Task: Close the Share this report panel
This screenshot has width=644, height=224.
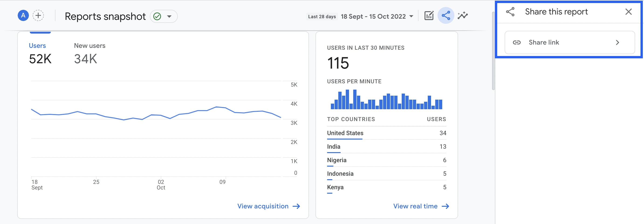Action: (x=628, y=12)
